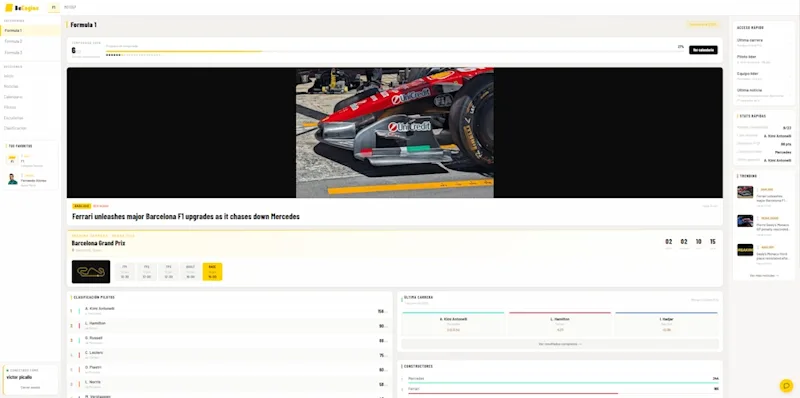800x398 pixels.
Task: Open the Clasificación section
Action: [x=15, y=128]
